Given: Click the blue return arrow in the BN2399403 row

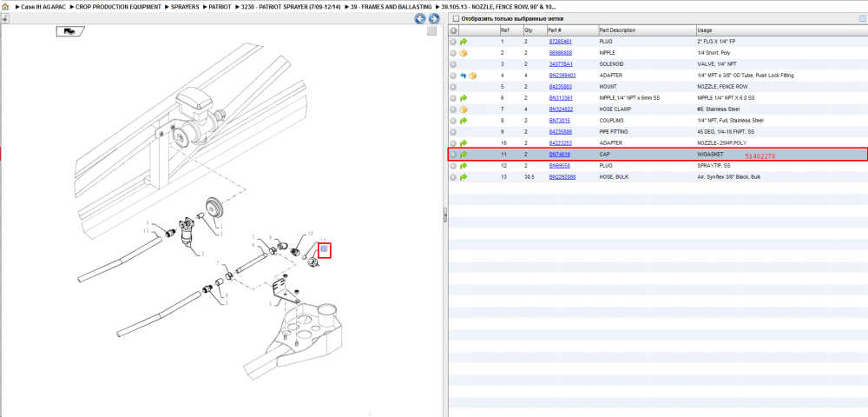Looking at the screenshot, I should point(464,76).
